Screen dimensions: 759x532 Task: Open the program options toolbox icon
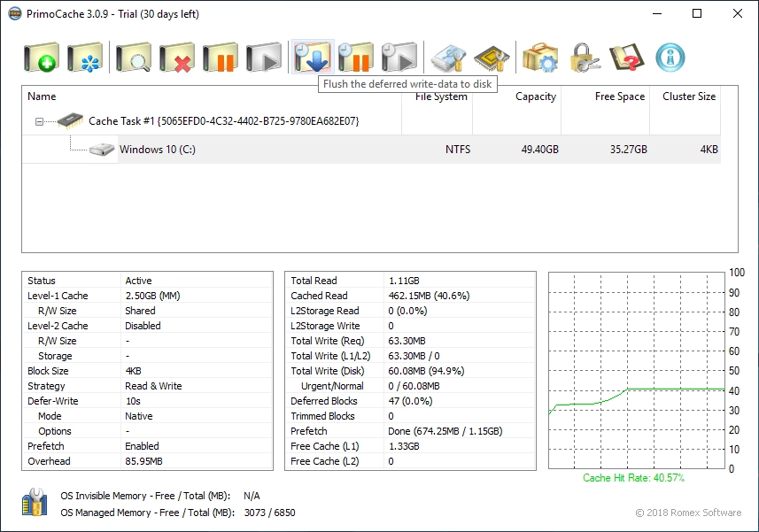point(541,57)
